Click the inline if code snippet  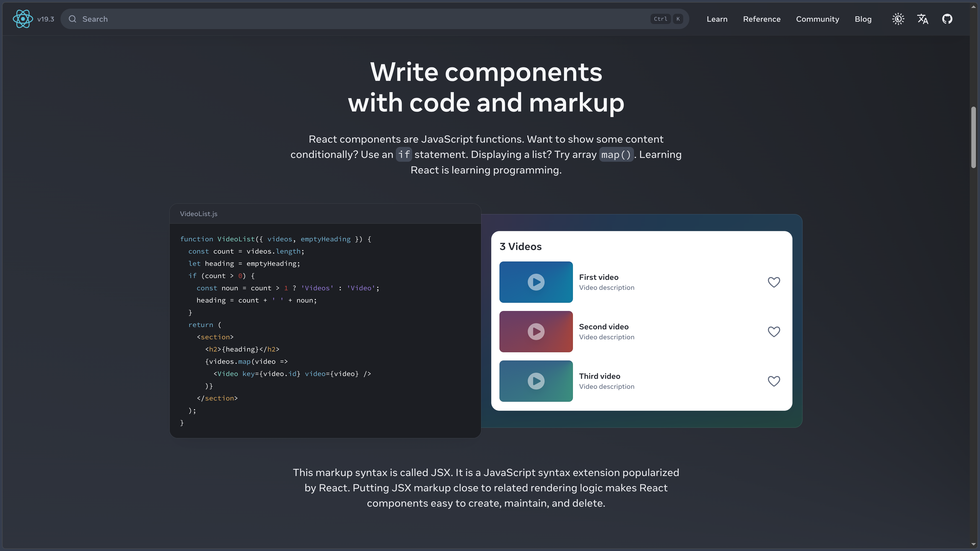[x=404, y=155]
